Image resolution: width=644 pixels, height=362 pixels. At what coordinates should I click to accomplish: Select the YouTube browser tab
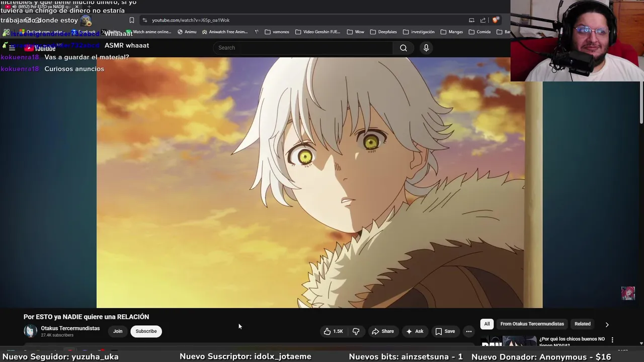(x=43, y=7)
